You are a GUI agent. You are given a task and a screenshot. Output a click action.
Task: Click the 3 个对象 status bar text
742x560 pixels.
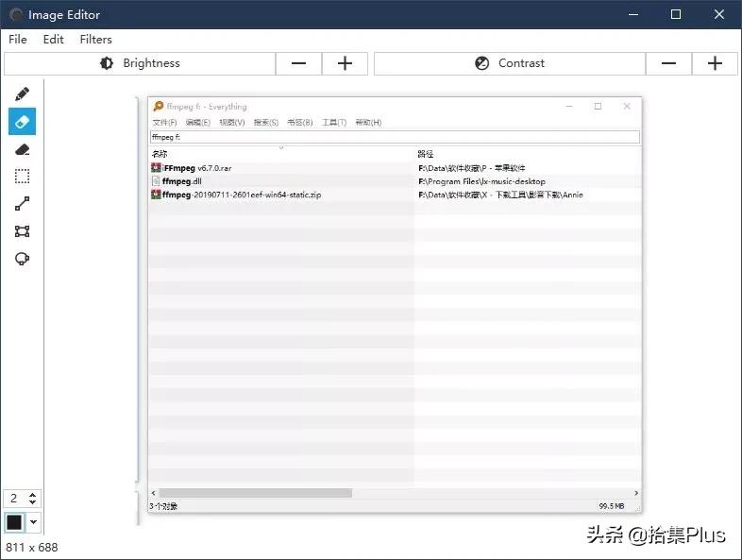[163, 506]
